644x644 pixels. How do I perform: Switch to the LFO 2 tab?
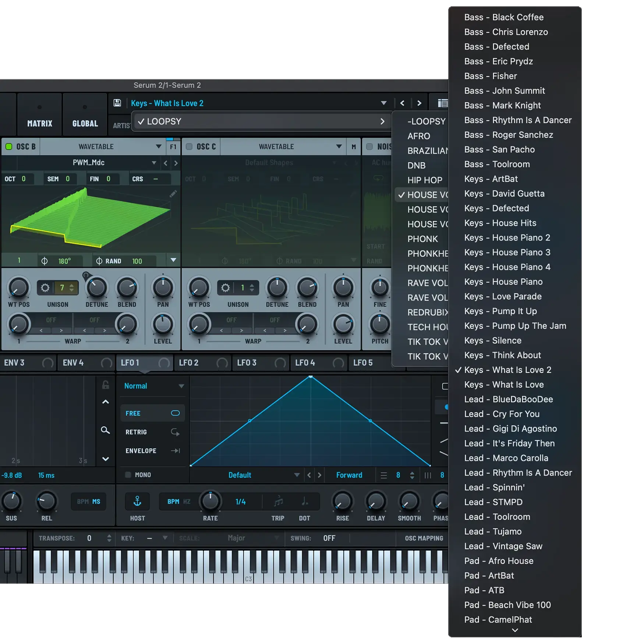tap(189, 363)
